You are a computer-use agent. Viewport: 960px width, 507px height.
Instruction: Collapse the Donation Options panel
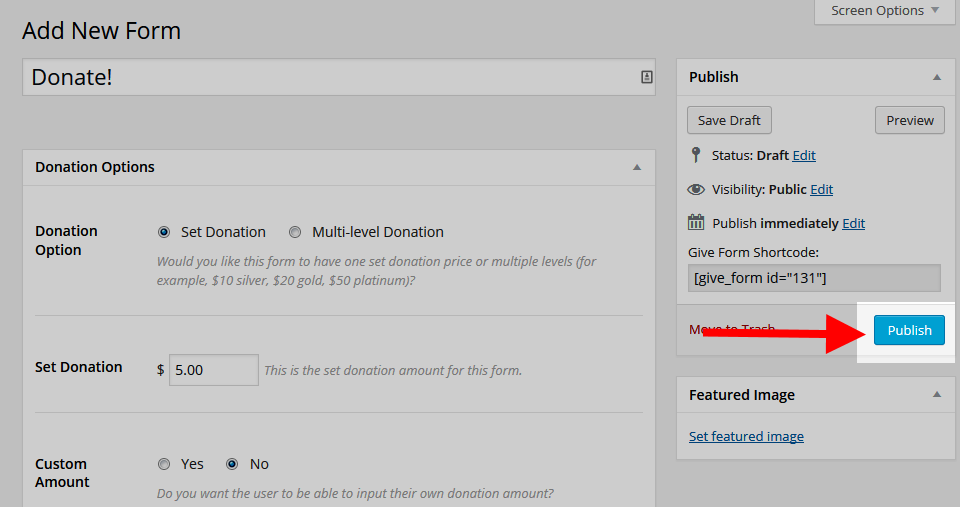tap(637, 167)
